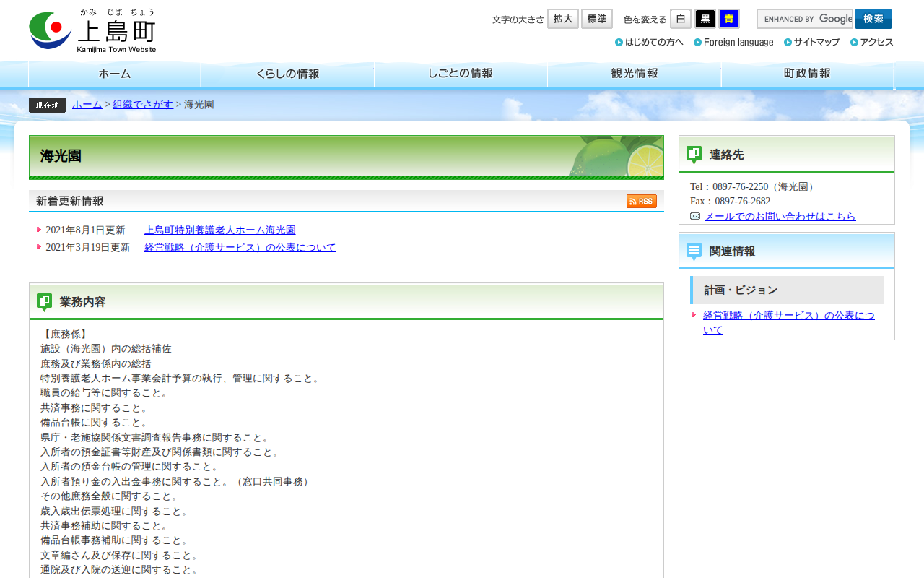Open 経営戦略 link under 関連情報
Viewport: 924px width, 578px height.
789,322
